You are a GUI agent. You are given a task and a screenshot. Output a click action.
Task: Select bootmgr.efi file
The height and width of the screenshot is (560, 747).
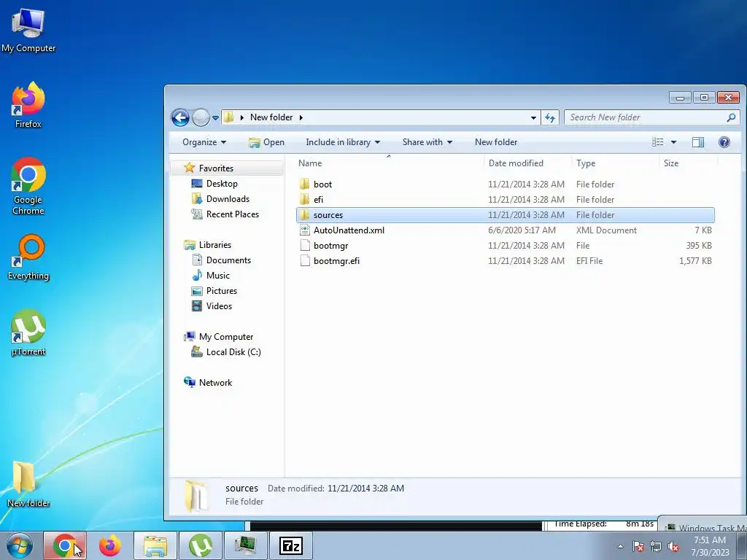[x=505, y=260]
